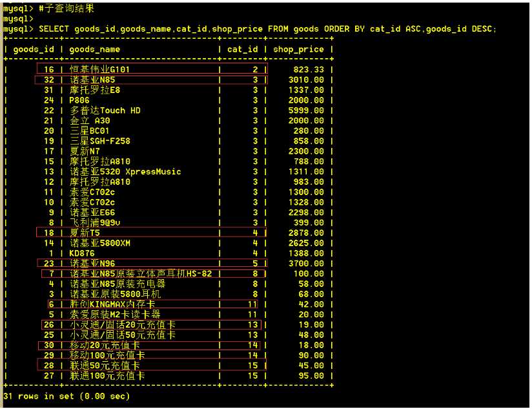Select the goods name '三星SGH-F258'
This screenshot has width=532, height=409.
(99, 141)
